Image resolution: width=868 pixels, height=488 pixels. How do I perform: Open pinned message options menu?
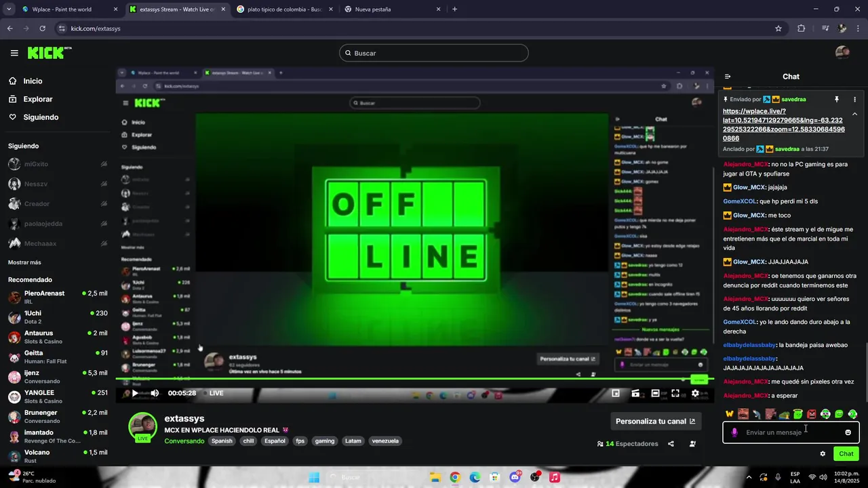(854, 99)
